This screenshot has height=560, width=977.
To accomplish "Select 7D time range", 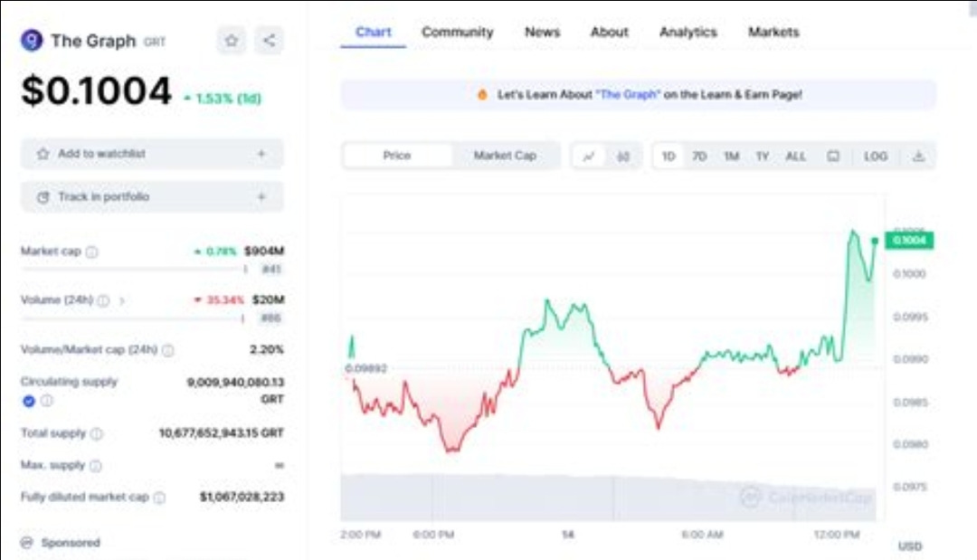I will 699,157.
